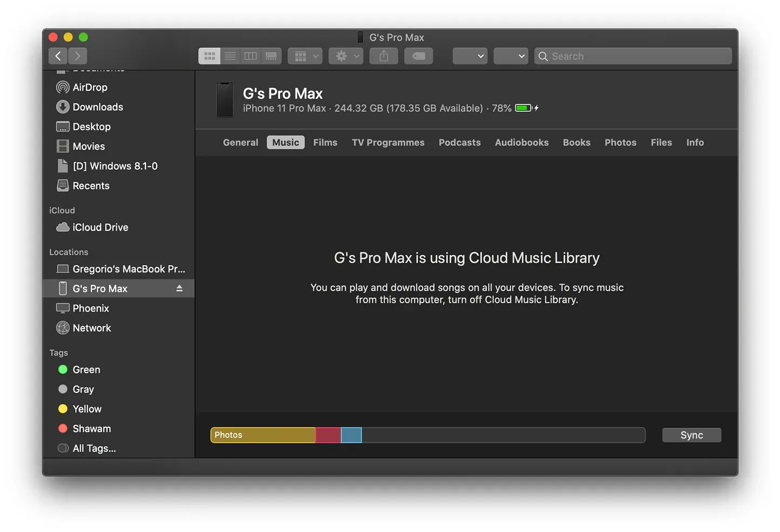Viewport: 780px width, 532px height.
Task: Switch to list view in the toolbar
Action: [230, 56]
